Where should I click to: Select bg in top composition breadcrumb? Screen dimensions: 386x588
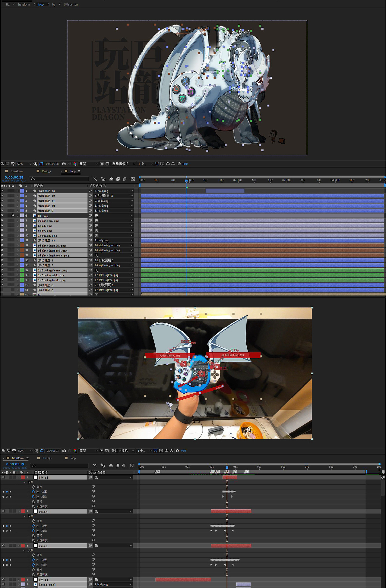[54, 5]
